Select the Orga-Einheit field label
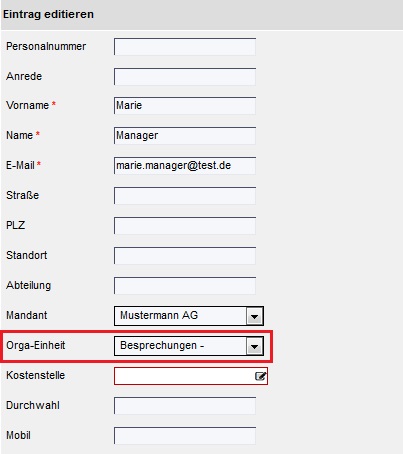This screenshot has width=403, height=454. pyautogui.click(x=36, y=345)
